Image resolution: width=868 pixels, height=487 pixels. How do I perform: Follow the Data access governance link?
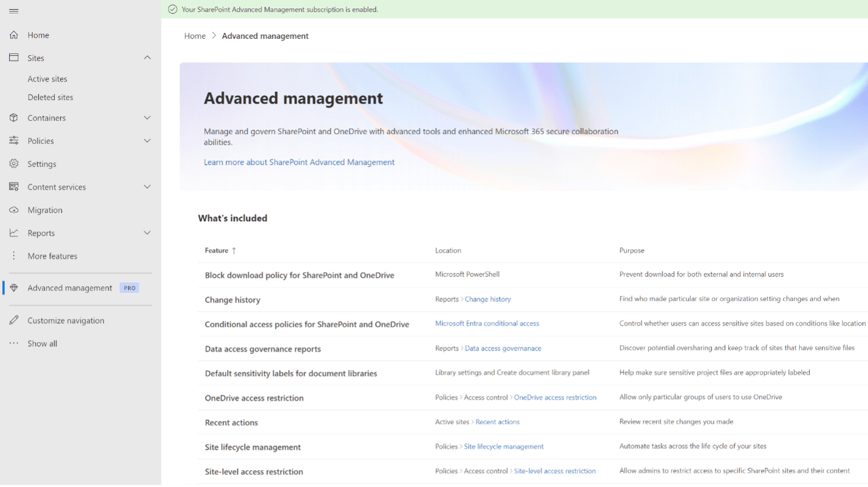tap(503, 348)
